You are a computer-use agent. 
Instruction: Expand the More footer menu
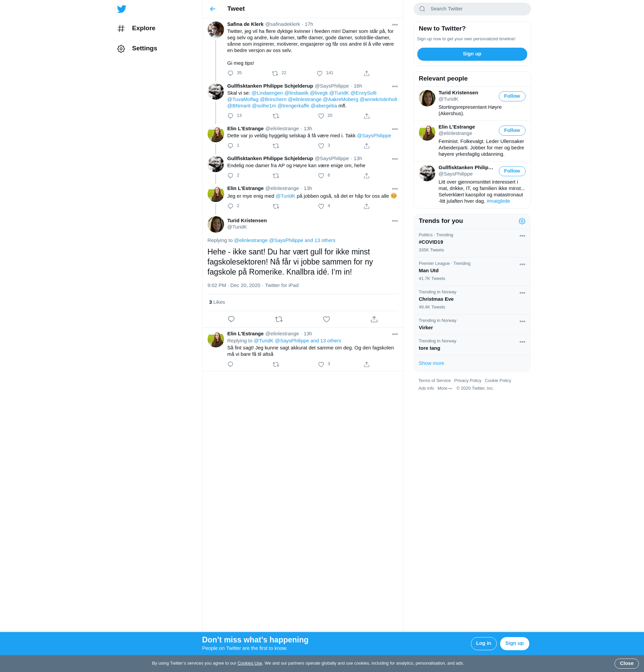445,388
